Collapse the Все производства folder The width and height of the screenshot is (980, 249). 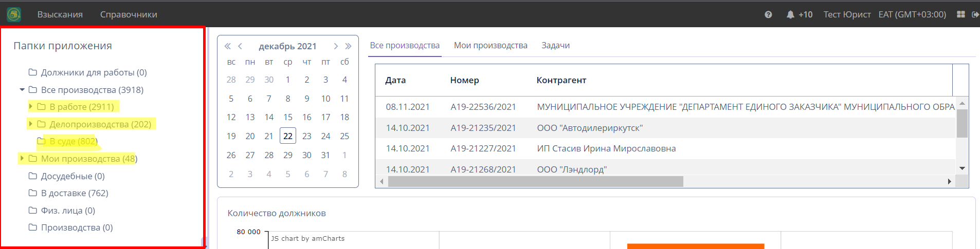pos(22,90)
